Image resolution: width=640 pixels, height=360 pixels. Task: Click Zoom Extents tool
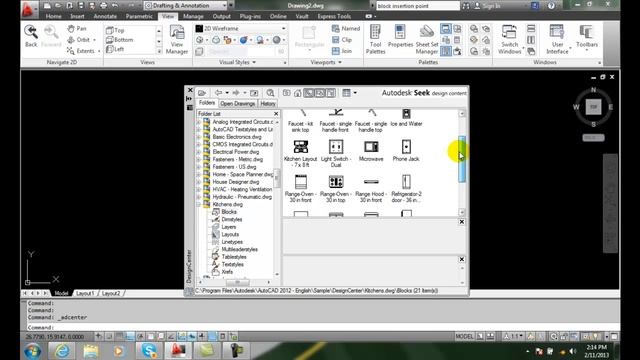80,51
